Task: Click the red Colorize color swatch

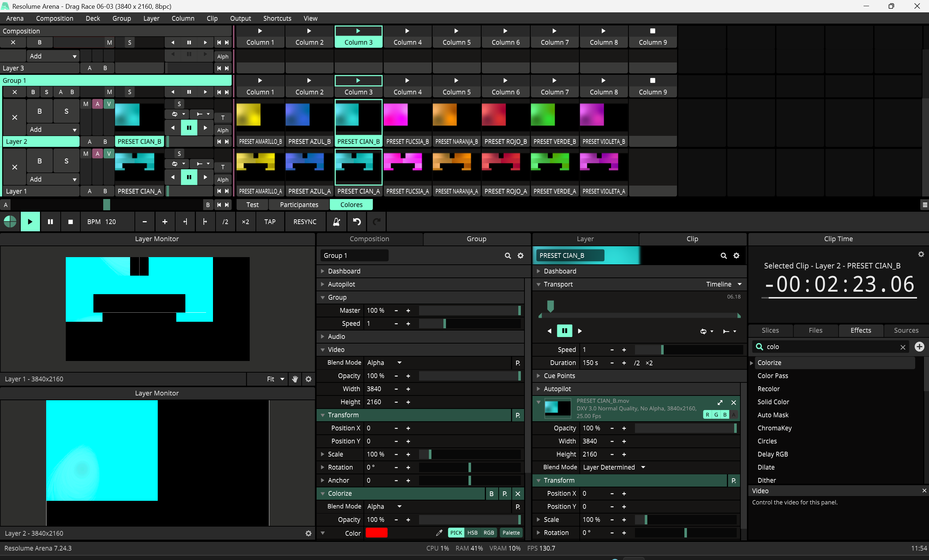Action: point(376,532)
